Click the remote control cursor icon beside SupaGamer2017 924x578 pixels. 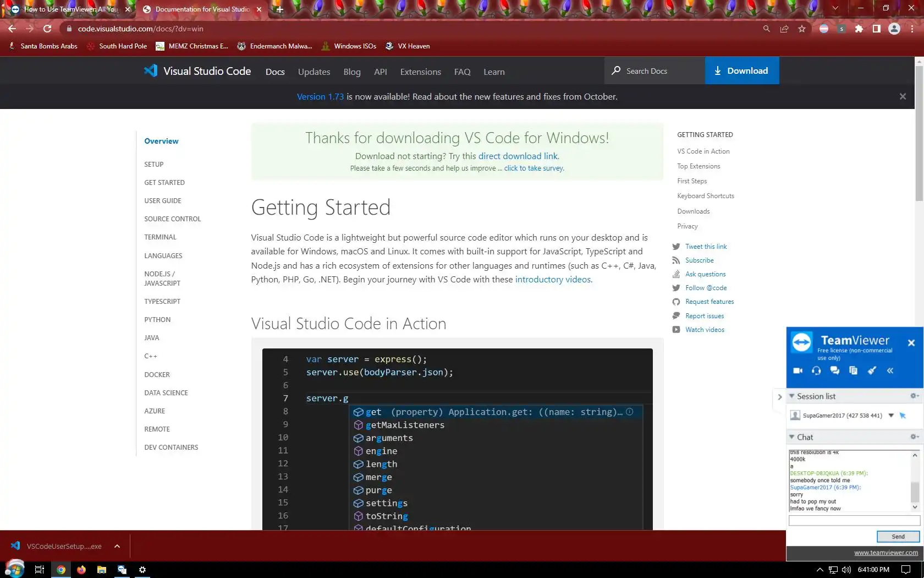[x=903, y=416]
